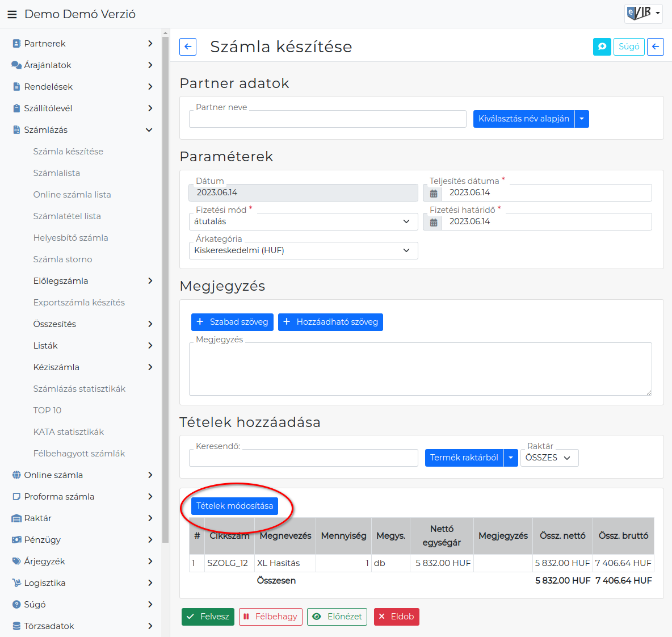Screen dimensions: 672x637
Task: Select Helyesbítő számla menu item
Action: pyautogui.click(x=71, y=238)
